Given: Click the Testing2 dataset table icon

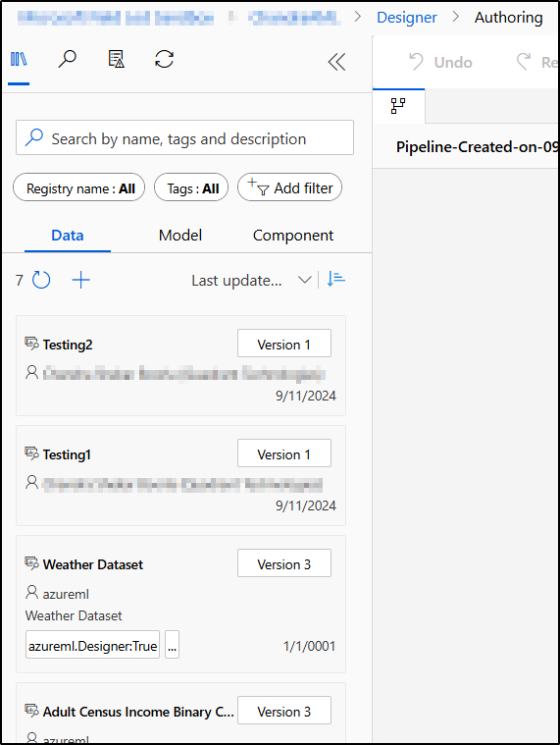Looking at the screenshot, I should [31, 344].
